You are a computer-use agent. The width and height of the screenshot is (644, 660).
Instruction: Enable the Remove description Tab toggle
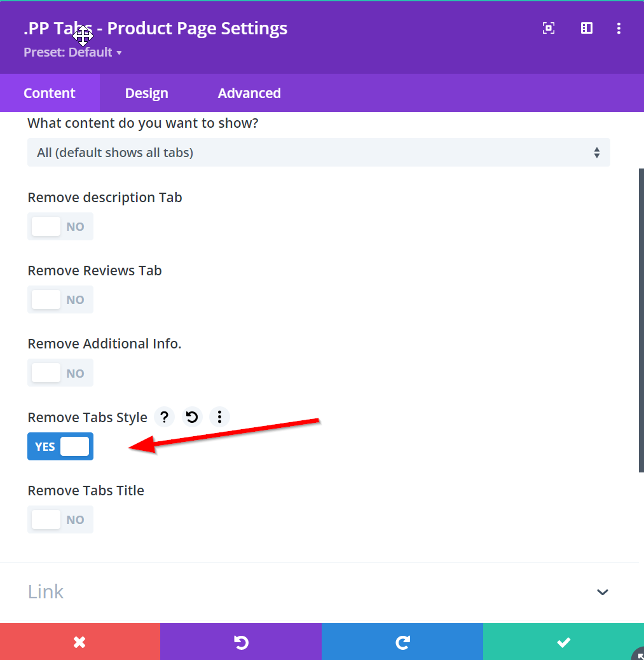pyautogui.click(x=60, y=226)
